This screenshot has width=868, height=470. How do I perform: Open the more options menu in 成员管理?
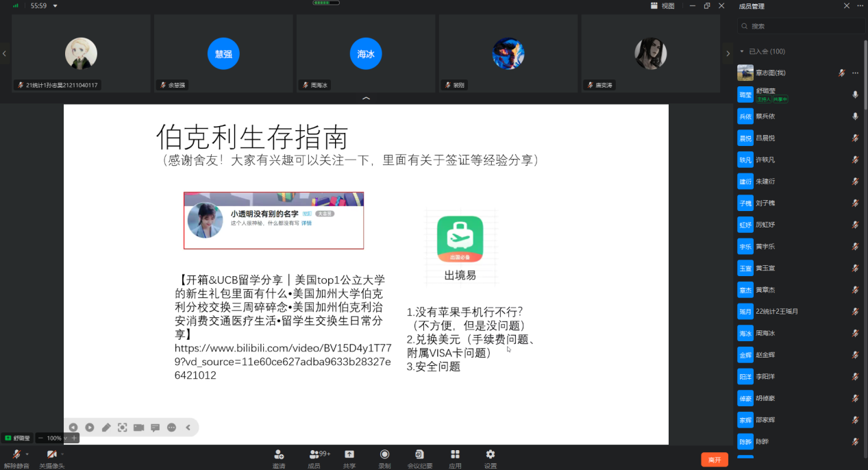[860, 6]
